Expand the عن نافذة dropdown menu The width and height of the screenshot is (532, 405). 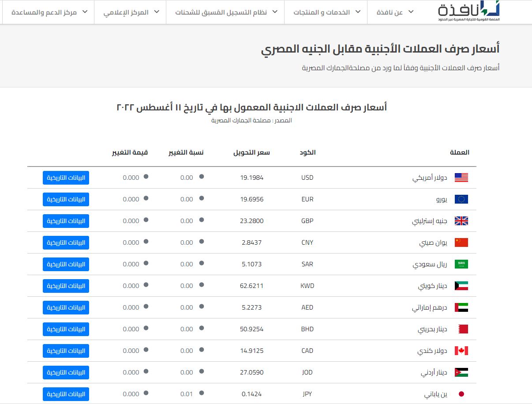[x=395, y=12]
